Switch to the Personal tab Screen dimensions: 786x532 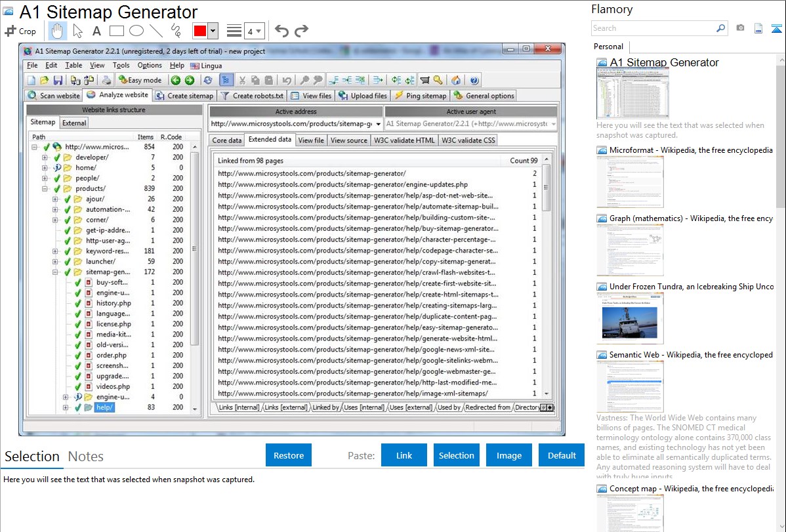point(609,47)
